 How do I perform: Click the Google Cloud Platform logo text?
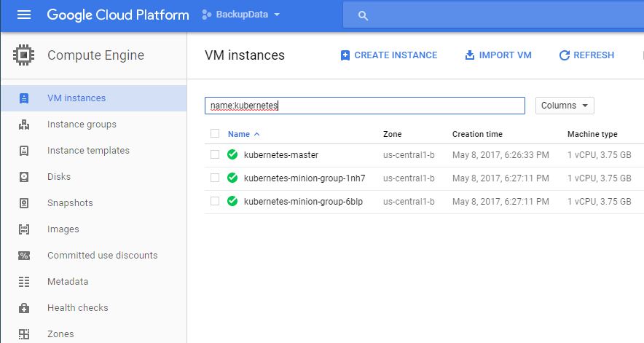point(118,15)
